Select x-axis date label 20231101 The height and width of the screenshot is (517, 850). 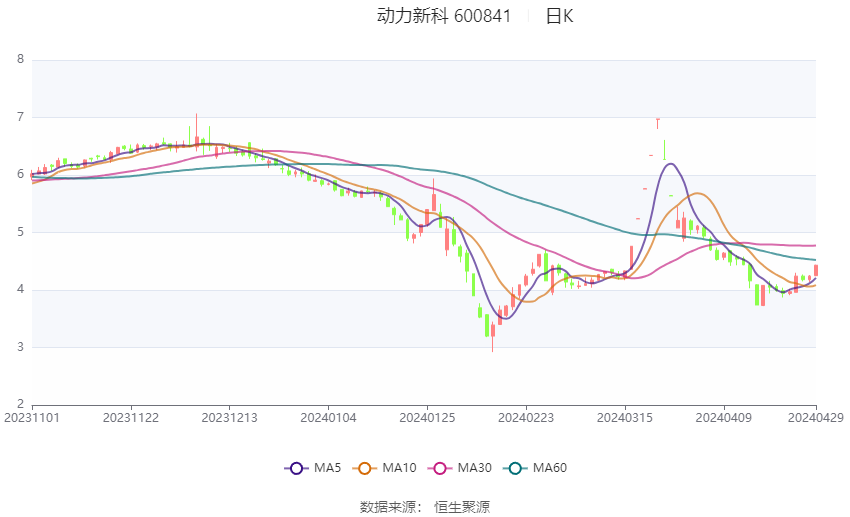point(32,418)
